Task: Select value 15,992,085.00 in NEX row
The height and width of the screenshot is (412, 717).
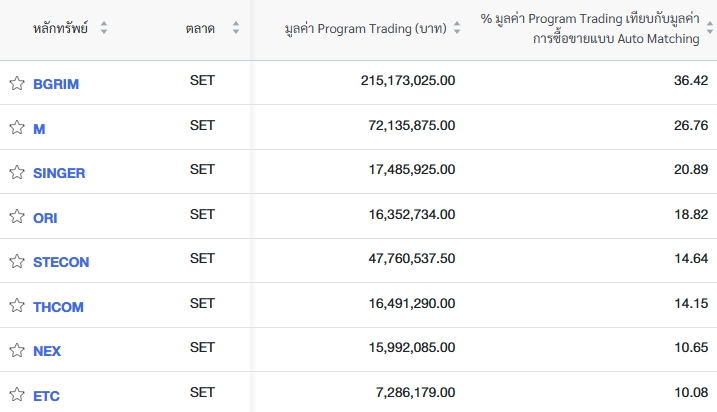Action: tap(412, 348)
